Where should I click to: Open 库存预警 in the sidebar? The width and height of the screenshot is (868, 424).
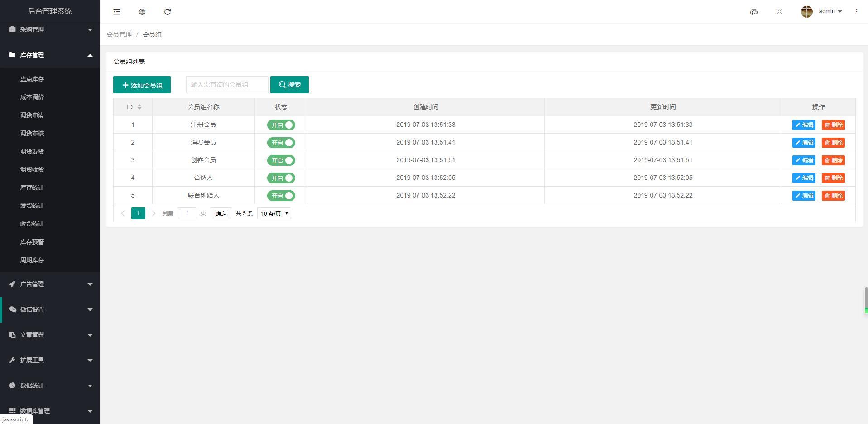coord(32,242)
